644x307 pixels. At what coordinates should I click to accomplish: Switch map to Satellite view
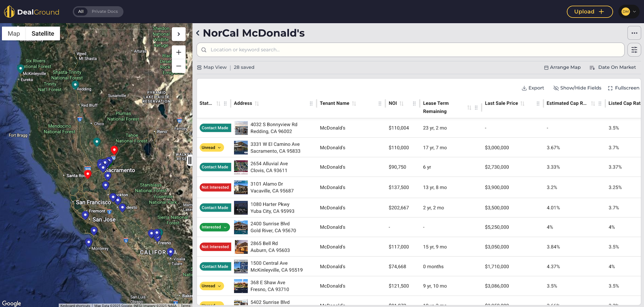(x=43, y=34)
